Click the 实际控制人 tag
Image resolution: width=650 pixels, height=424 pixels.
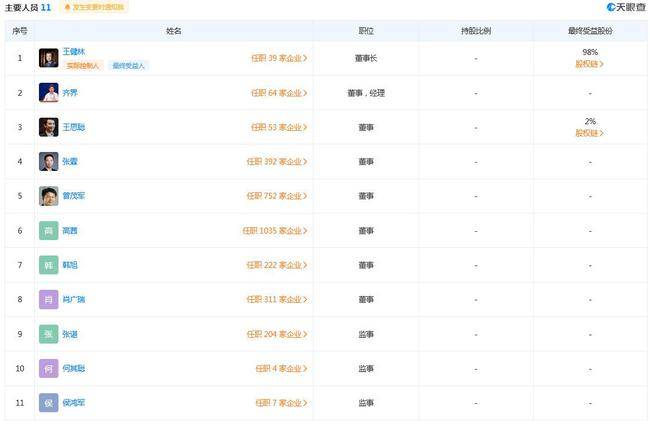coord(84,66)
